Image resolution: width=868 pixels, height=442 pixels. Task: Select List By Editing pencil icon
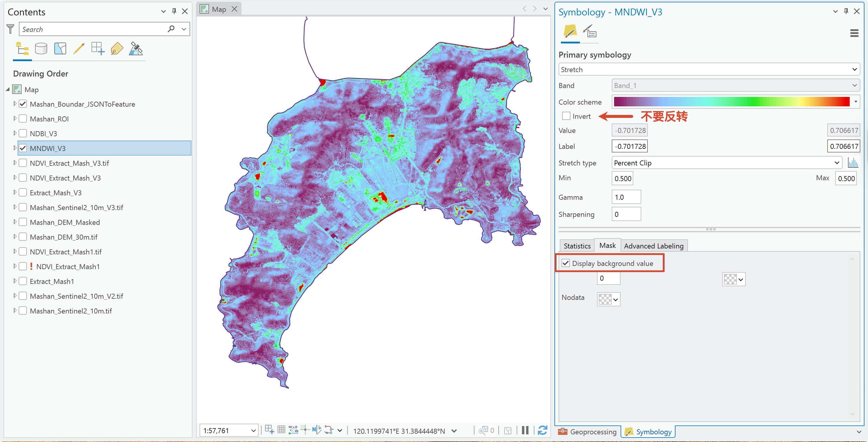(79, 49)
